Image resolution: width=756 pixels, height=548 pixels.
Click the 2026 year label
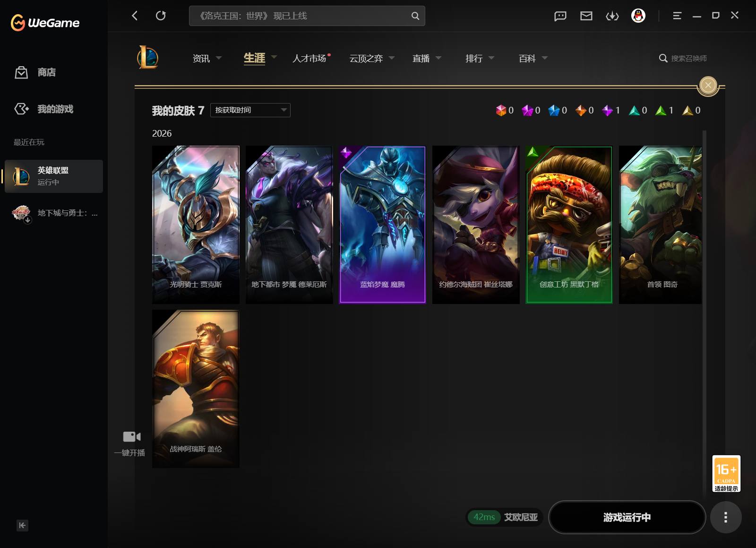[x=162, y=133]
